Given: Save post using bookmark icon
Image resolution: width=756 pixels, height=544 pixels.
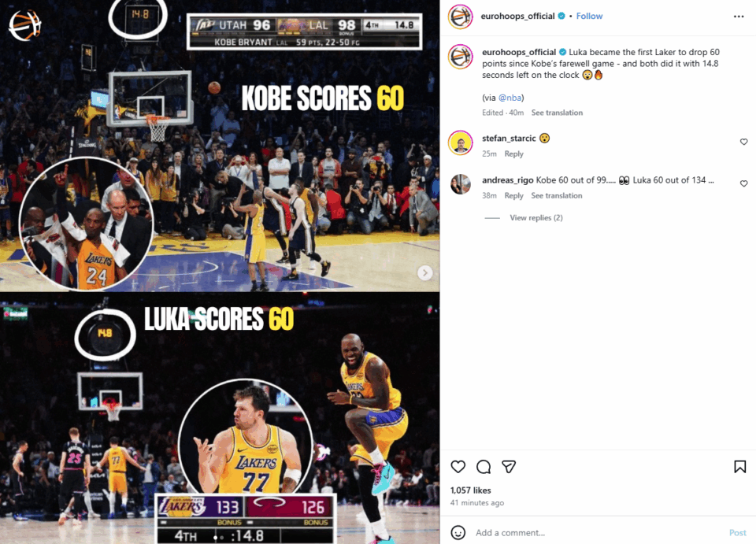Looking at the screenshot, I should pos(739,466).
